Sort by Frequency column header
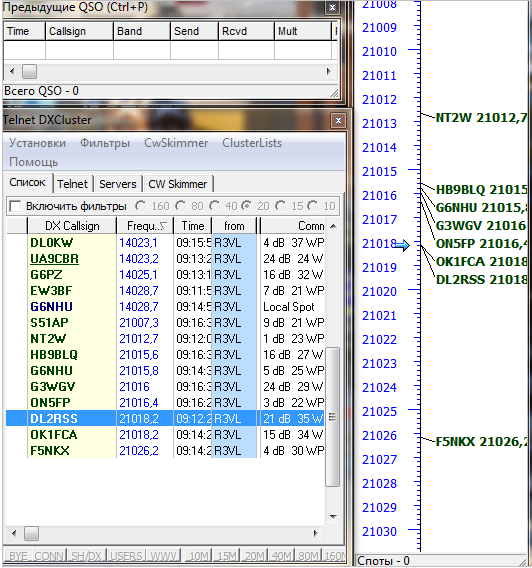 (145, 226)
